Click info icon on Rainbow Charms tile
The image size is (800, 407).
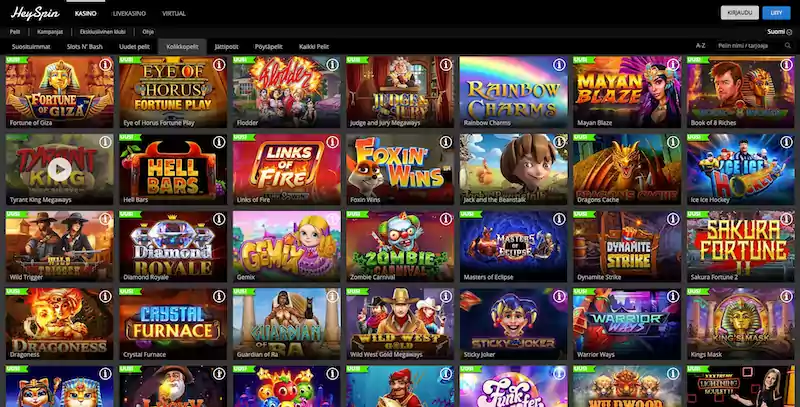(x=560, y=65)
